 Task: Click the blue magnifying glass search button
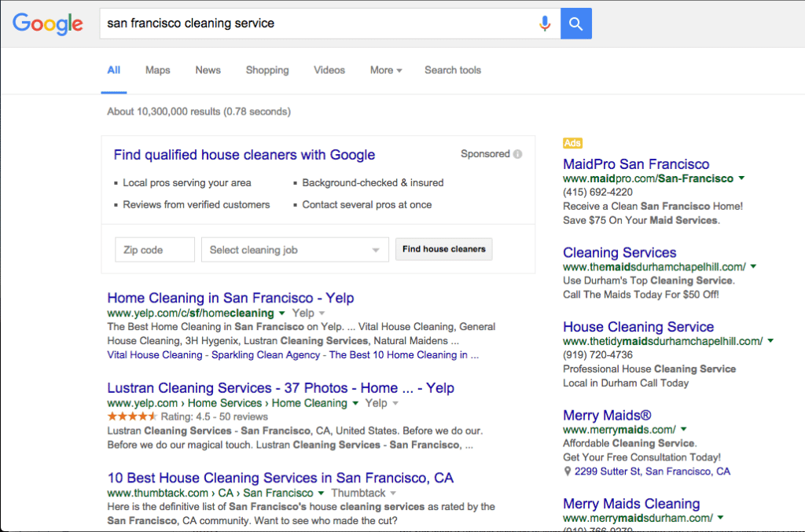pyautogui.click(x=575, y=23)
